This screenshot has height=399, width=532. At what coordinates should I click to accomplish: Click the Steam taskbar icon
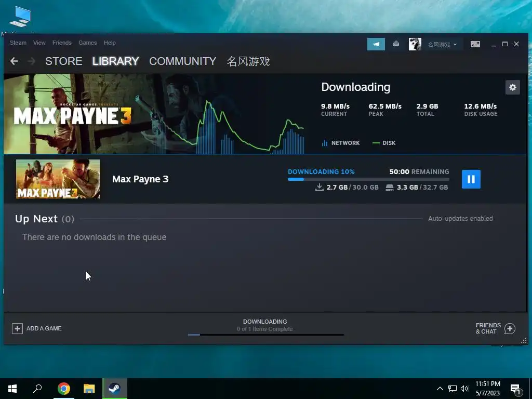point(115,389)
